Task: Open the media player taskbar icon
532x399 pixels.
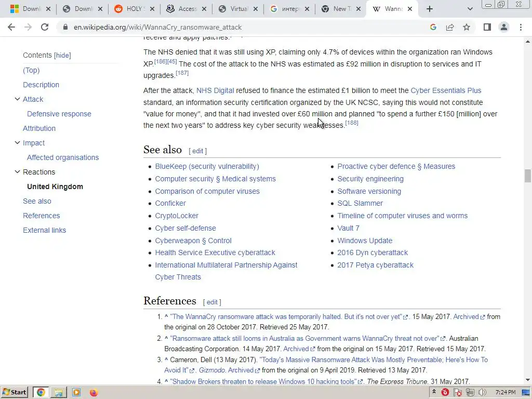Action: [76, 392]
